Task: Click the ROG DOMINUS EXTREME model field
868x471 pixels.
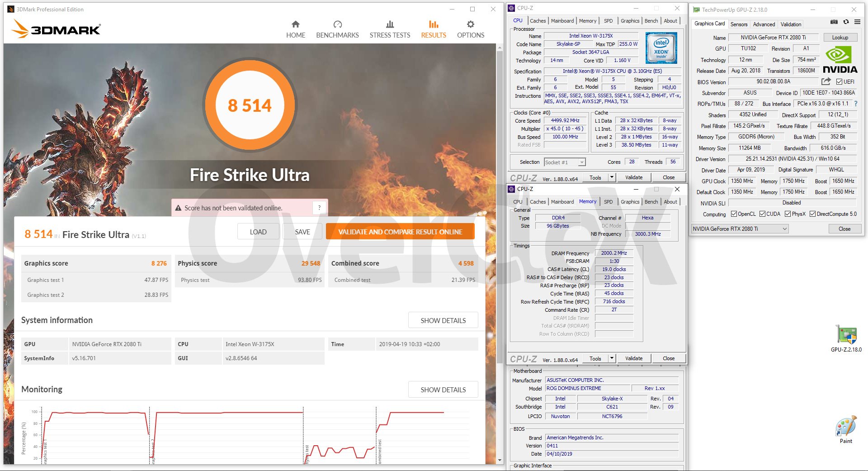Action: [587, 388]
